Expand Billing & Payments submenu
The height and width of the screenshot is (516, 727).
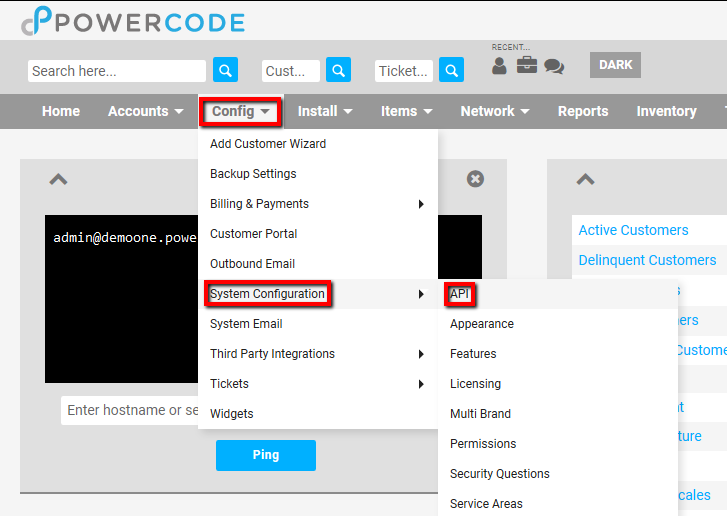[x=318, y=204]
